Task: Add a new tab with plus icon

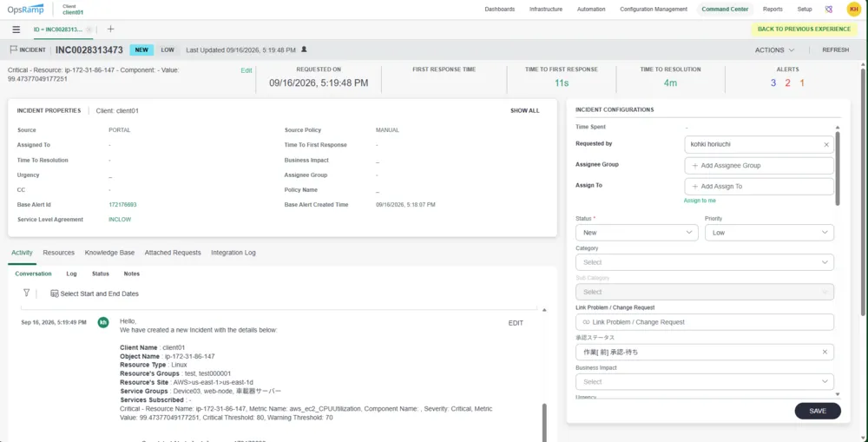Action: click(x=111, y=29)
